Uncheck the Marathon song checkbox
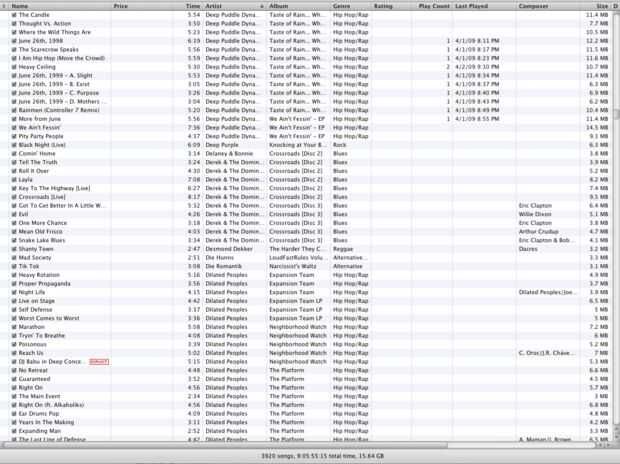The height and width of the screenshot is (464, 620). (14, 327)
